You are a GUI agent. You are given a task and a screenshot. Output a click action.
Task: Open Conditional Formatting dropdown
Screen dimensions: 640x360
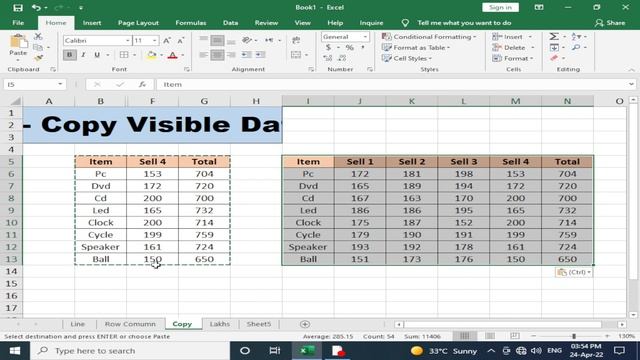[429, 37]
